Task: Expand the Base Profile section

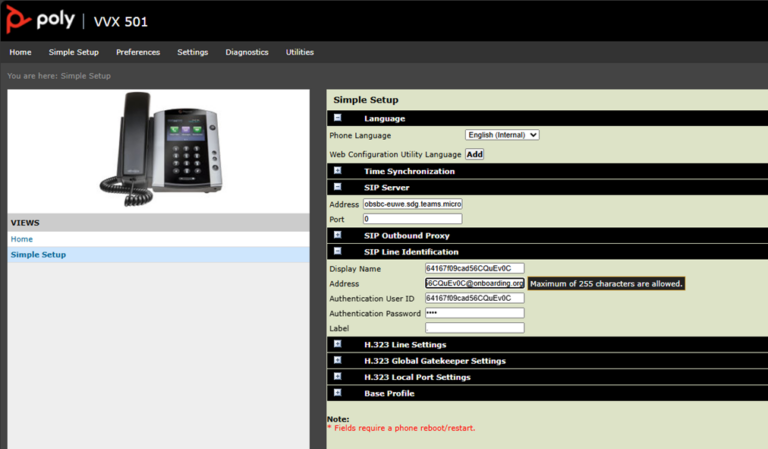Action: pos(338,393)
